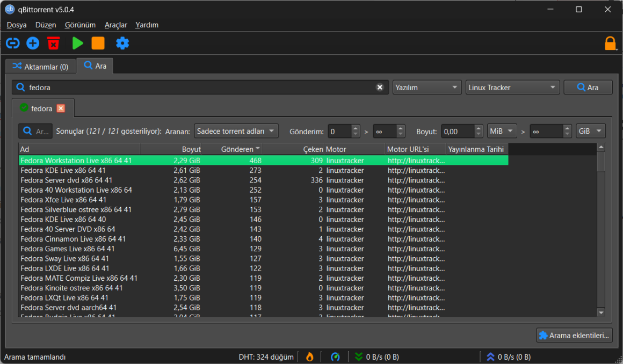This screenshot has height=364, width=623.
Task: Click the flame icon in status bar
Action: pos(309,357)
